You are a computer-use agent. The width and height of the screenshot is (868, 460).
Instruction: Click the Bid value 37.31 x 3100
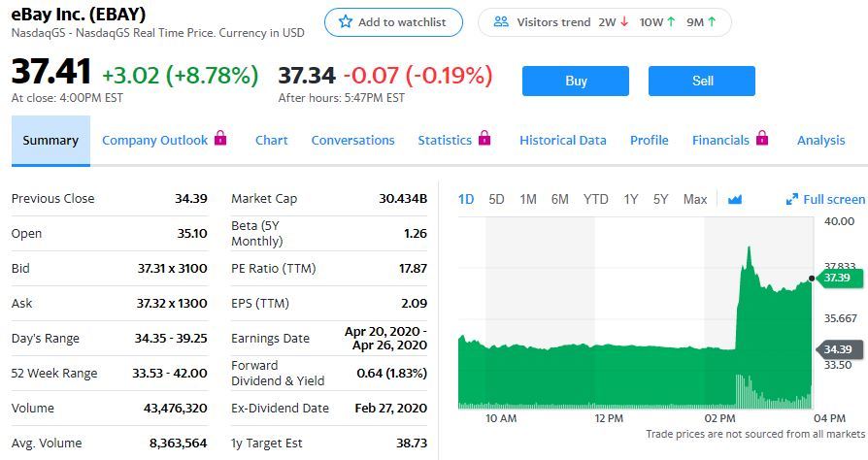tap(173, 268)
